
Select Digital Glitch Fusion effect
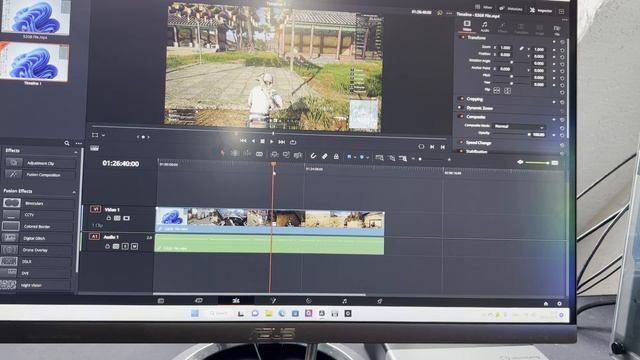pos(37,238)
